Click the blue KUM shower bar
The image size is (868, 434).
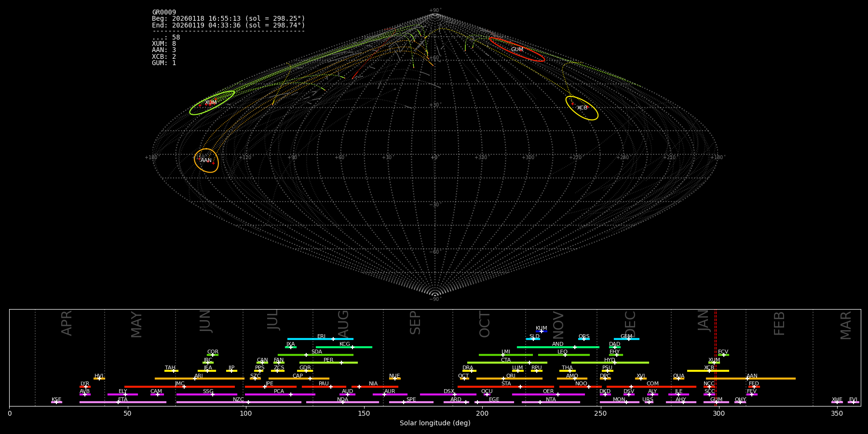click(x=542, y=331)
